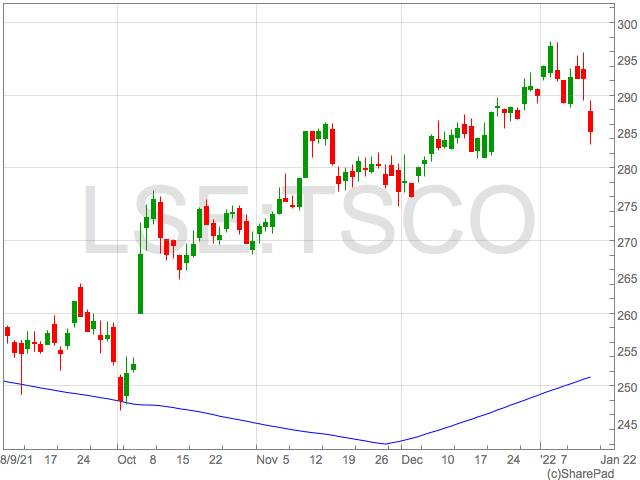Click the highest green candle near 297
640x480 pixels.
(550, 58)
